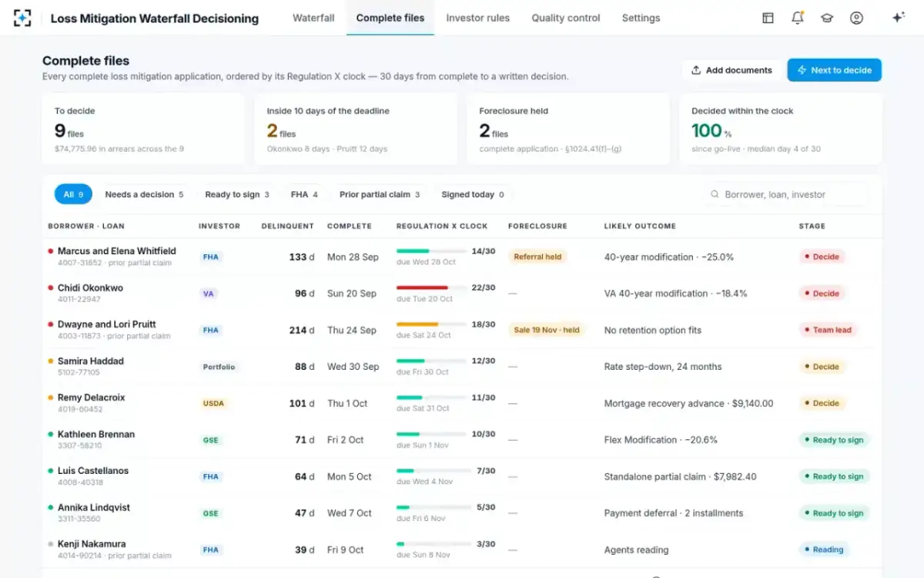Sort by the Stage column header
The width and height of the screenshot is (924, 578).
pos(812,227)
